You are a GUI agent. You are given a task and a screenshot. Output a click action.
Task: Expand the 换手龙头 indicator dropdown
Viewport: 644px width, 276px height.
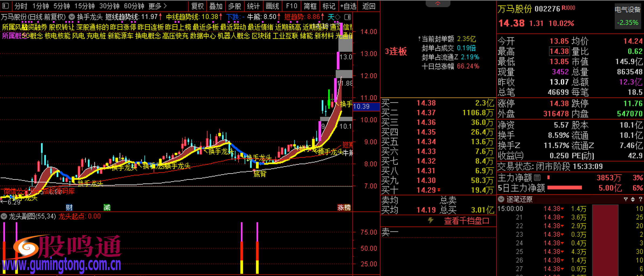pyautogui.click(x=72, y=17)
